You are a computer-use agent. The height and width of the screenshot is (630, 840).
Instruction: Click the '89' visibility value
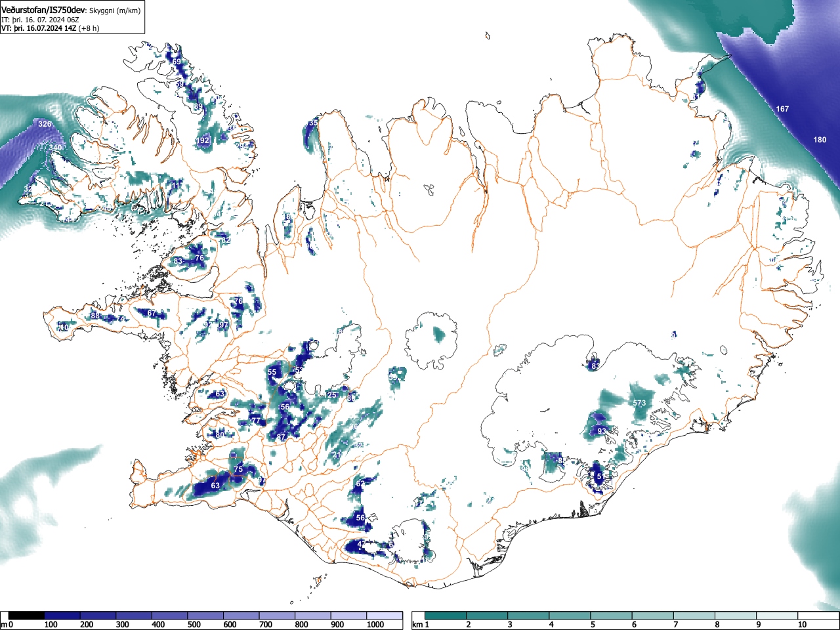198,106
